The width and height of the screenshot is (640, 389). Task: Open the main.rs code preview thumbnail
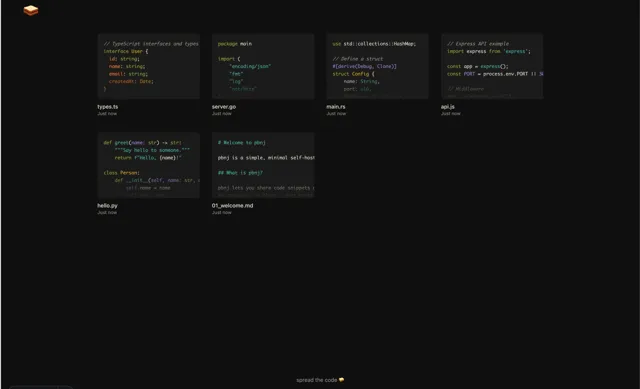(x=378, y=66)
